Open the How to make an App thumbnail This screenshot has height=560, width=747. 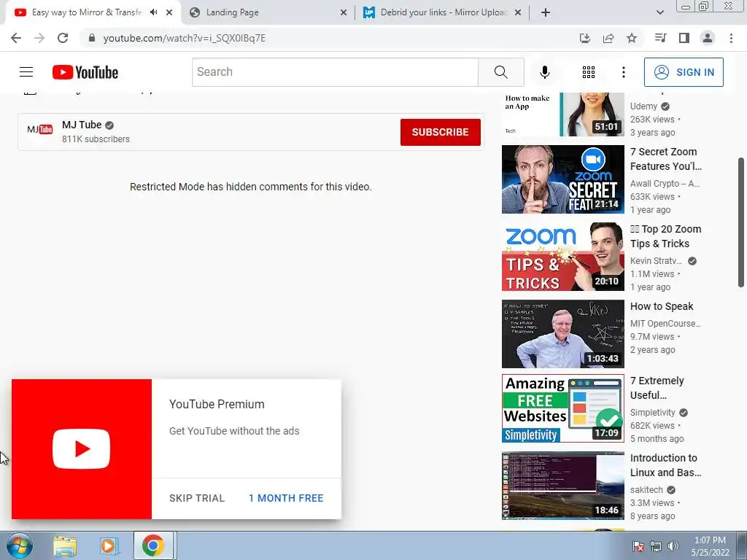click(x=562, y=114)
